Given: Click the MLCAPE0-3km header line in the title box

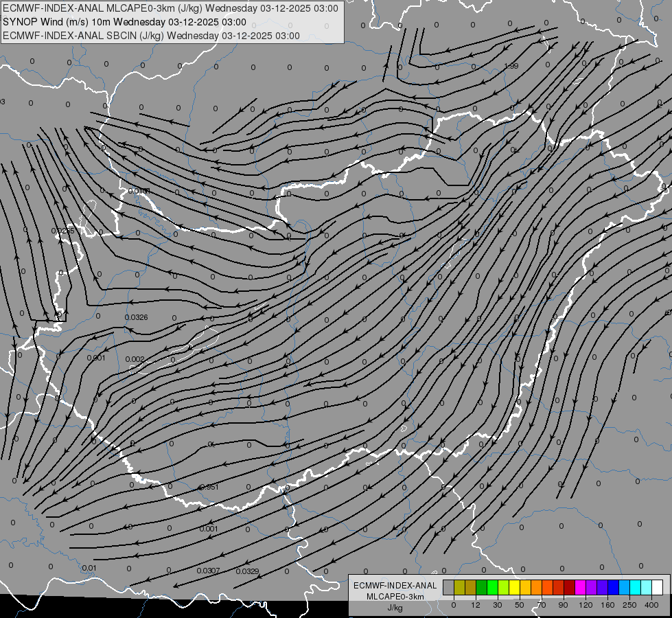Looking at the screenshot, I should (x=170, y=8).
